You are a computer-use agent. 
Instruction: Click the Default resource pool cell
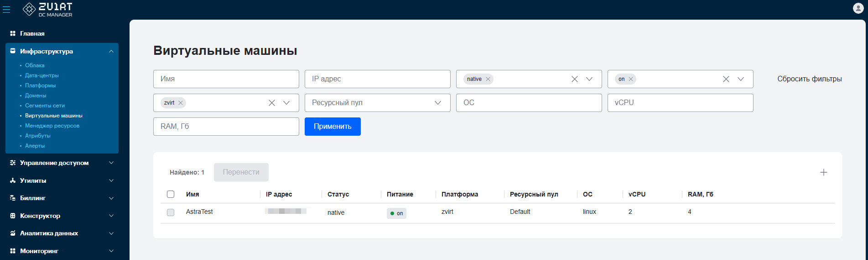[520, 212]
